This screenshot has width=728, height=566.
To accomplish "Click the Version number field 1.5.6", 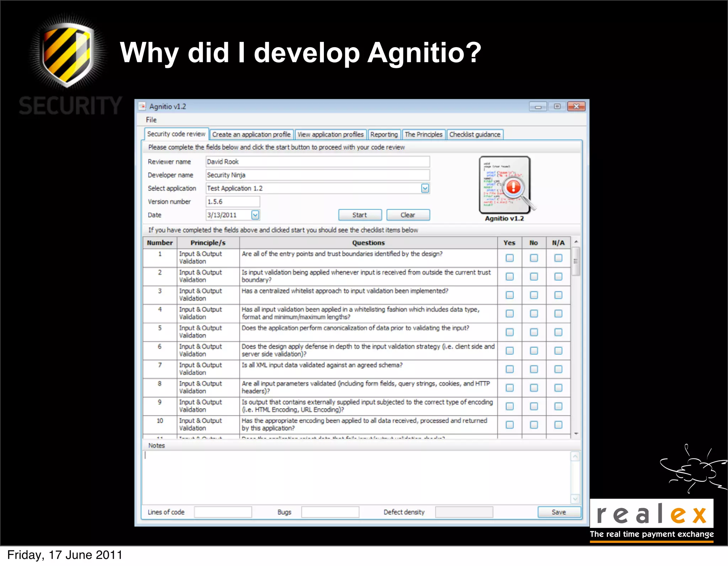I will click(233, 201).
